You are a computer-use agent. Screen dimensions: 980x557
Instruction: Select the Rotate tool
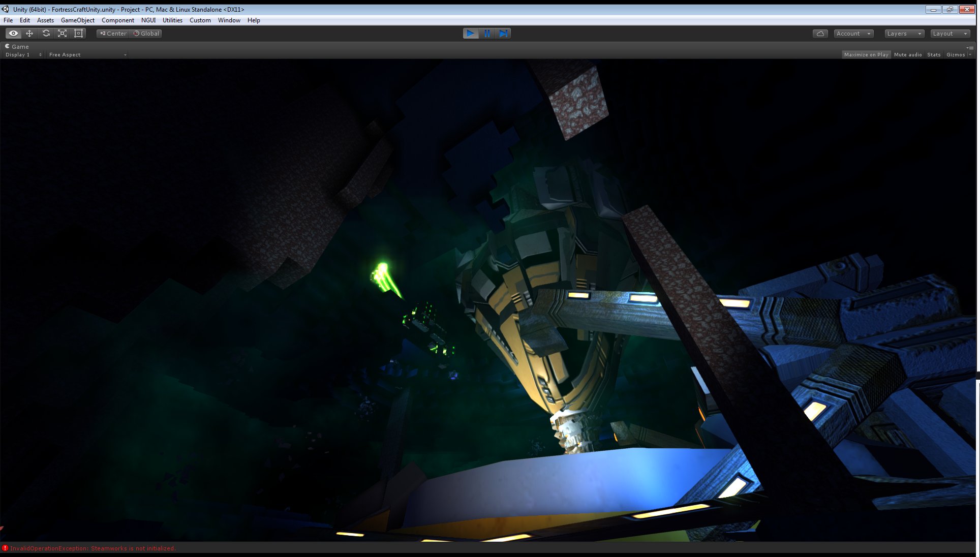46,34
